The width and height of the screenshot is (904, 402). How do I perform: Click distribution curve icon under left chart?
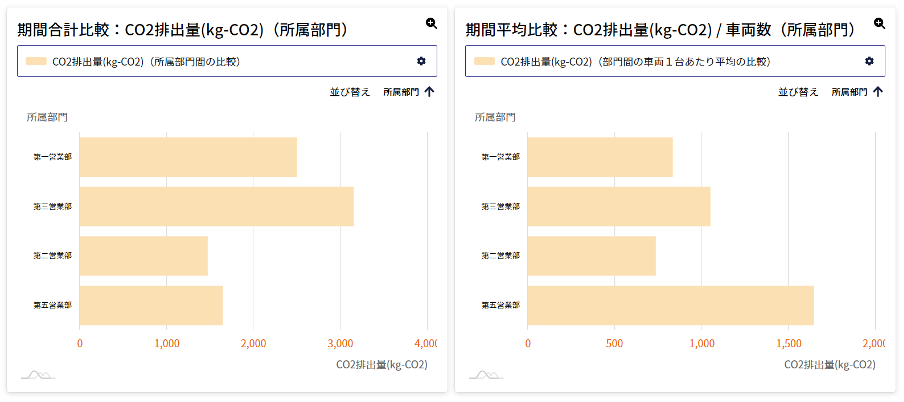click(38, 375)
